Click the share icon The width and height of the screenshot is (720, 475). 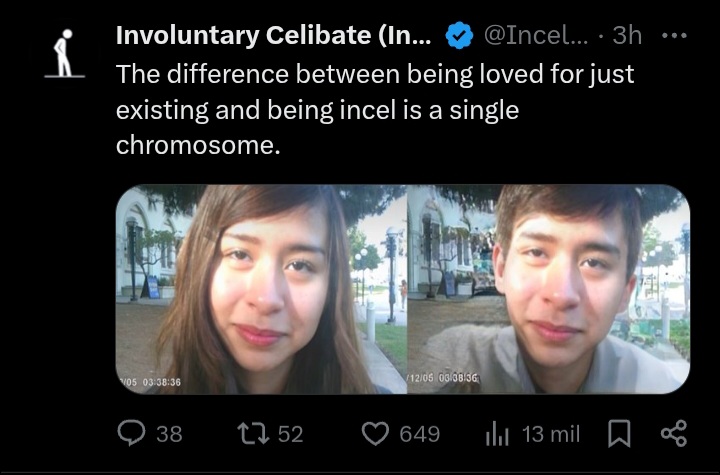(674, 433)
